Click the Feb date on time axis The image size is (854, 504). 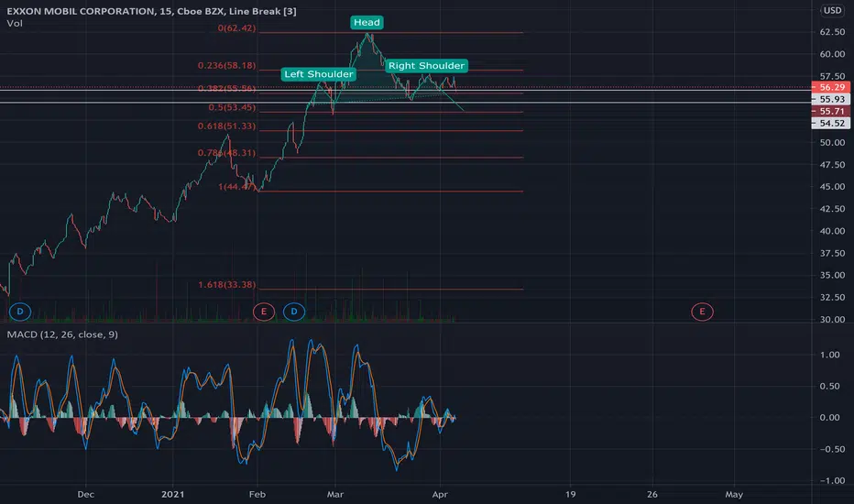257,495
